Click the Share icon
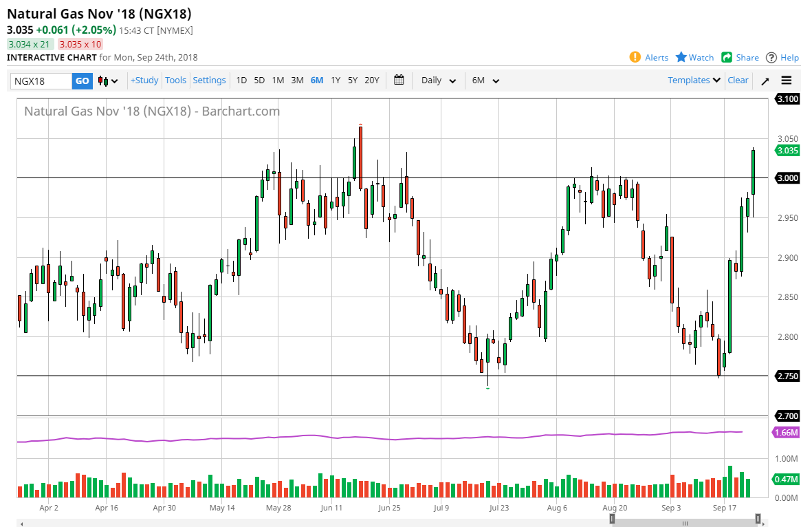The image size is (812, 527). (727, 57)
